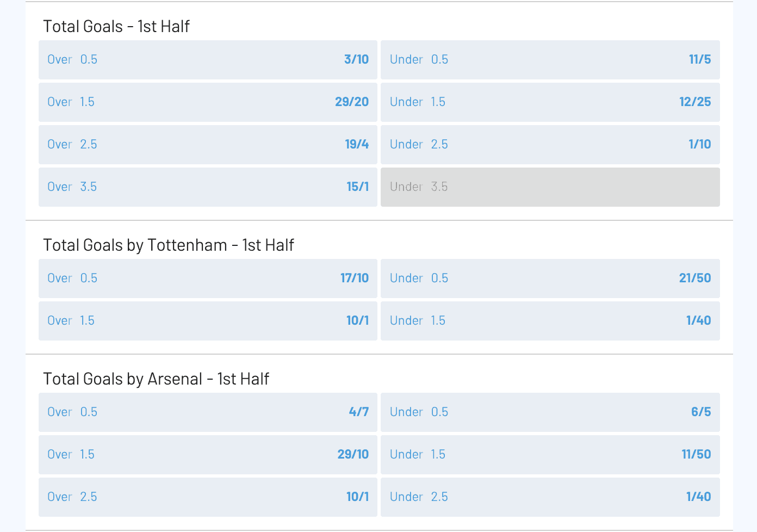
Task: Select Tottenham Over 0.5 at 17/10
Action: [x=207, y=279]
